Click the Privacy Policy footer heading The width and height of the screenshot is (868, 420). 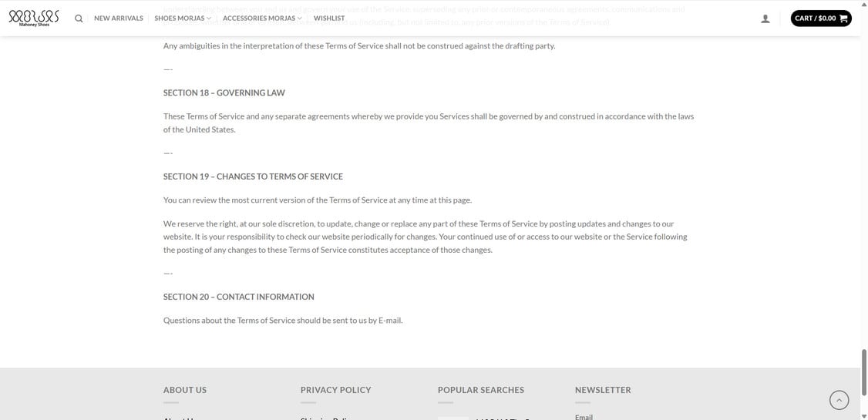335,390
